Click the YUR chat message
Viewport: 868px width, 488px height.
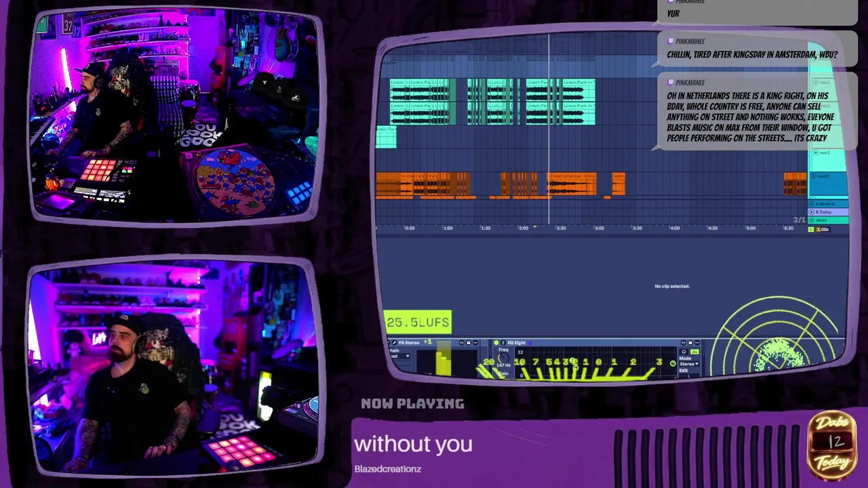[x=673, y=14]
